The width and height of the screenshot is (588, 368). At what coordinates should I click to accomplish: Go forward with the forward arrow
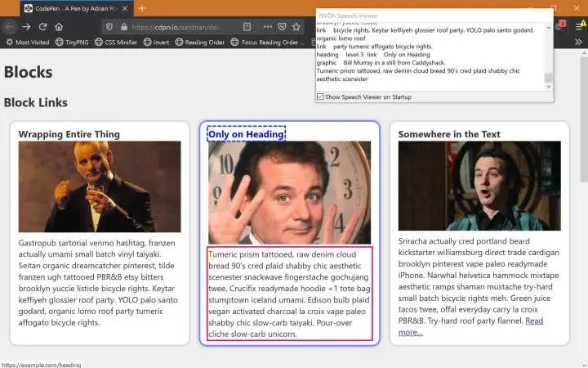pos(26,27)
